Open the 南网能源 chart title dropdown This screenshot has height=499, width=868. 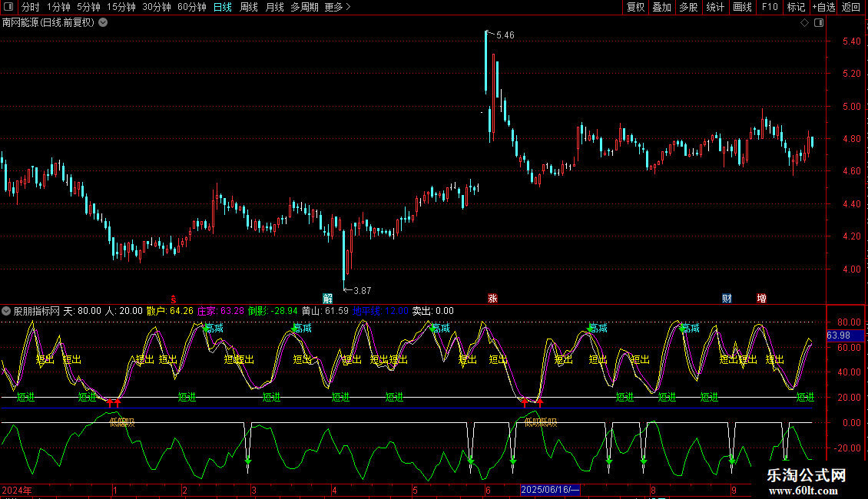coord(103,22)
